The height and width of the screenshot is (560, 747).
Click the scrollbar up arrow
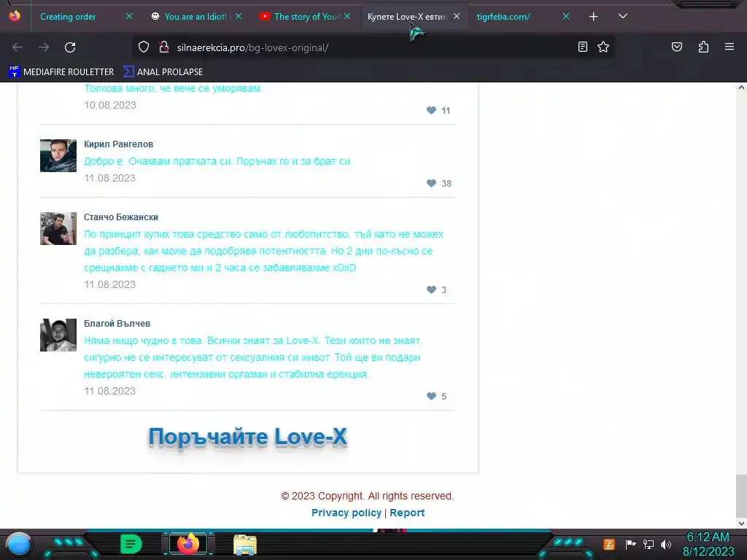[x=741, y=87]
